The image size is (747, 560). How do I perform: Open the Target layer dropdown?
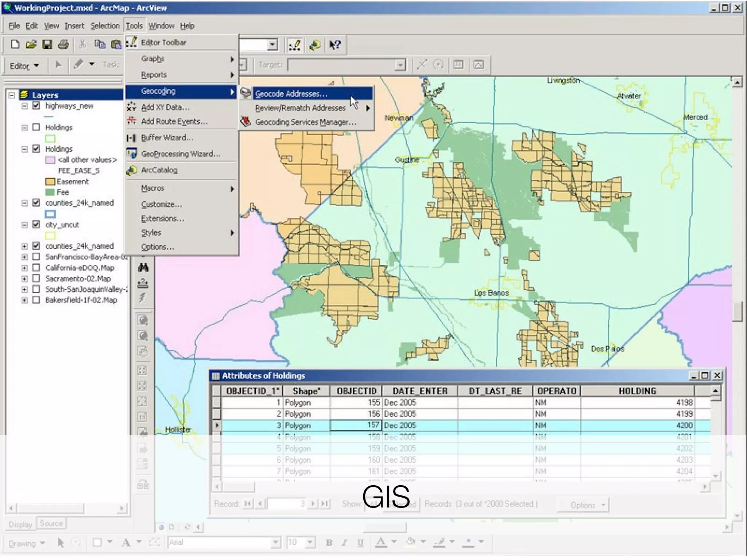click(x=400, y=65)
